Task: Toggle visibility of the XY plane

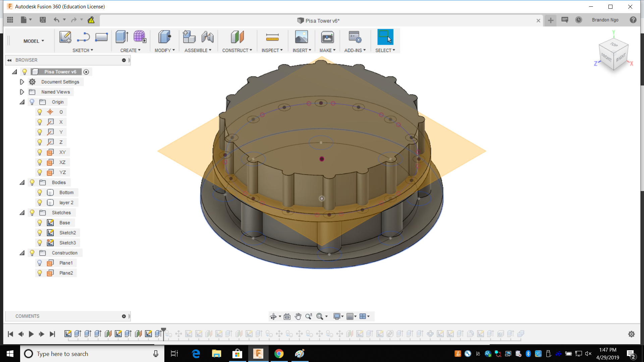Action: tap(40, 152)
